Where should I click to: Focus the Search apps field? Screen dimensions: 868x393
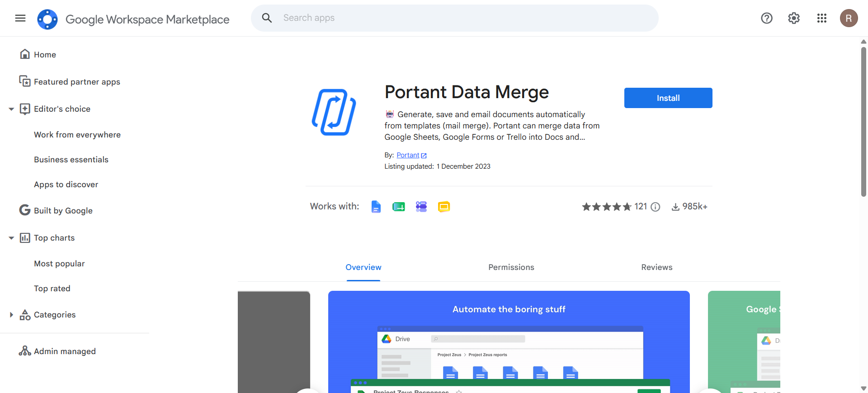point(454,18)
